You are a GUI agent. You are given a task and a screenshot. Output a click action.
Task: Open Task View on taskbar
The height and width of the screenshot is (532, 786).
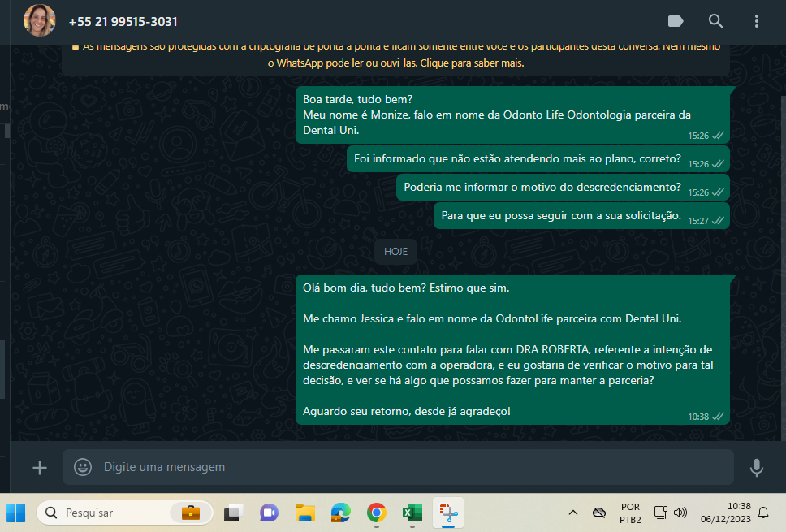click(x=233, y=513)
